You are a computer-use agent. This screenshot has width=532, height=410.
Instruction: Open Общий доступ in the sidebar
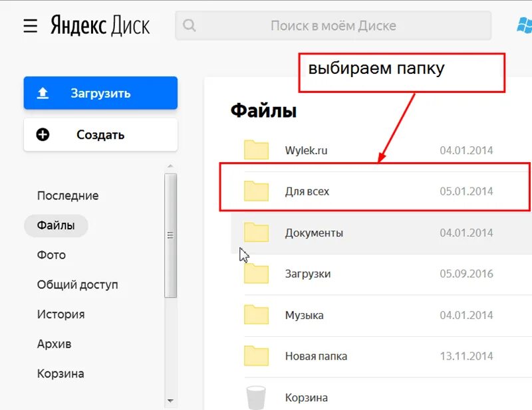pyautogui.click(x=77, y=285)
